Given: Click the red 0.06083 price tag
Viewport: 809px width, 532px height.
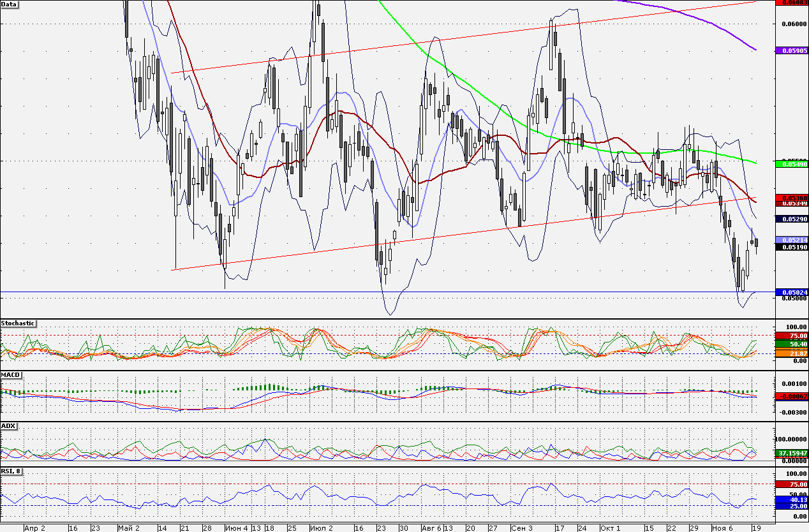Looking at the screenshot, I should tap(791, 3).
